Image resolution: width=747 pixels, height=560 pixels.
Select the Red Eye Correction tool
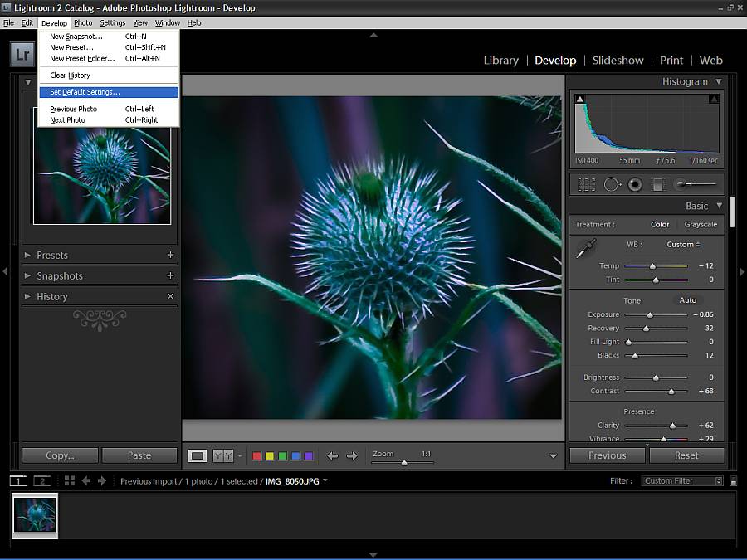point(635,184)
